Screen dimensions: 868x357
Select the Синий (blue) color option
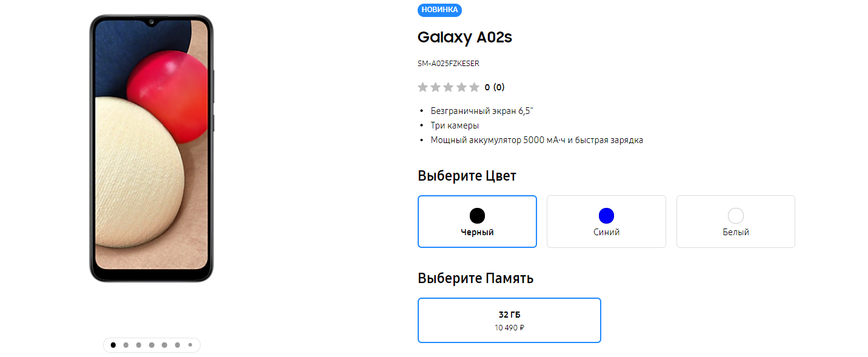(606, 221)
